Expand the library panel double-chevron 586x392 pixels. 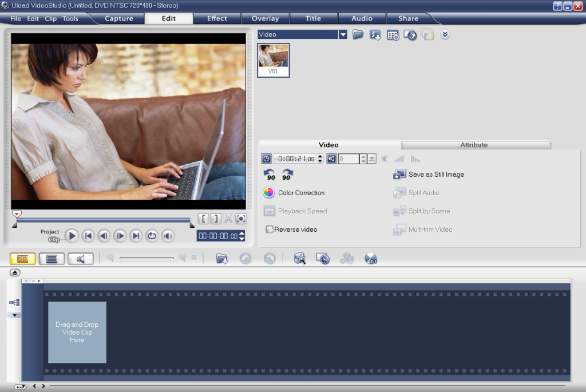[x=445, y=35]
